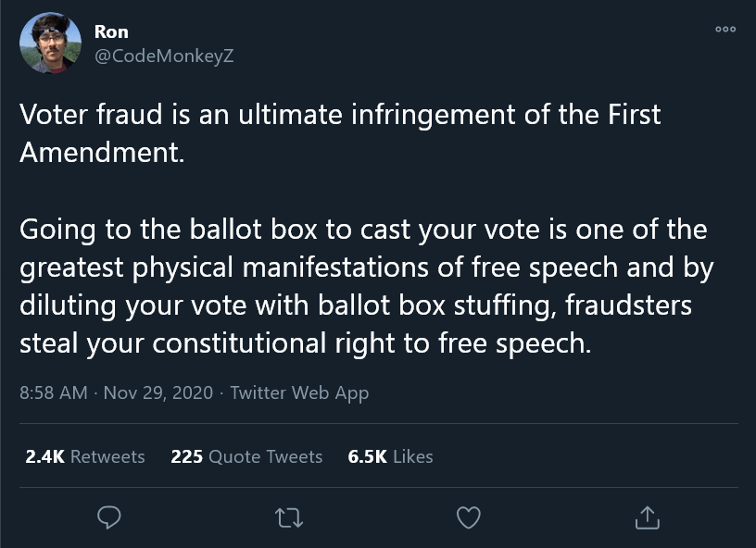Click the word Retweets in stats row
The width and height of the screenshot is (756, 548).
point(107,456)
